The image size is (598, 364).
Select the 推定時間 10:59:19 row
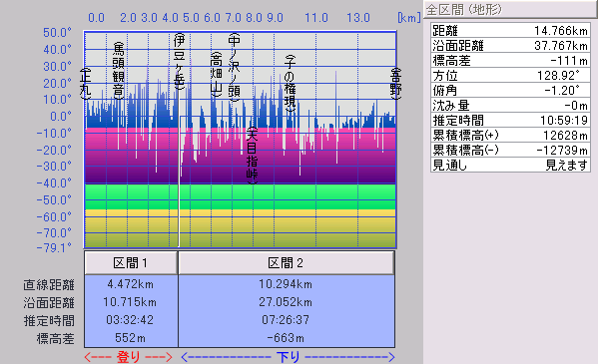coord(510,121)
